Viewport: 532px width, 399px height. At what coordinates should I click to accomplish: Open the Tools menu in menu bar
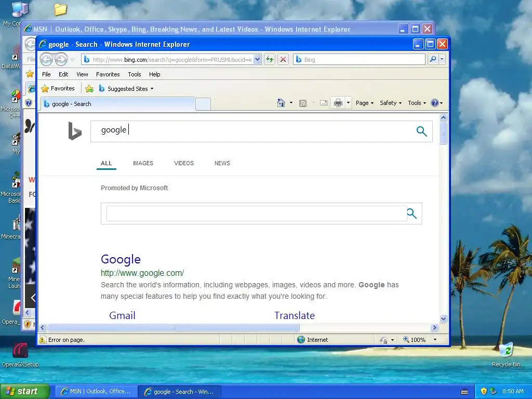pyautogui.click(x=135, y=74)
